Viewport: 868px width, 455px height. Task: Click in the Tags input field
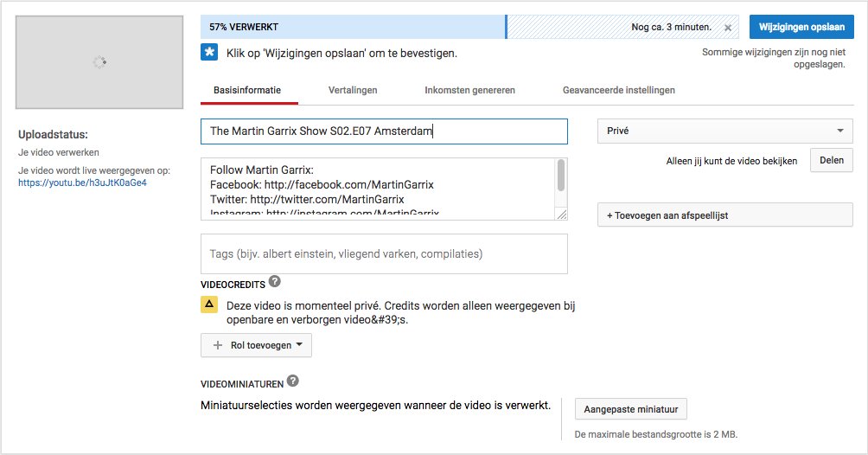(384, 253)
